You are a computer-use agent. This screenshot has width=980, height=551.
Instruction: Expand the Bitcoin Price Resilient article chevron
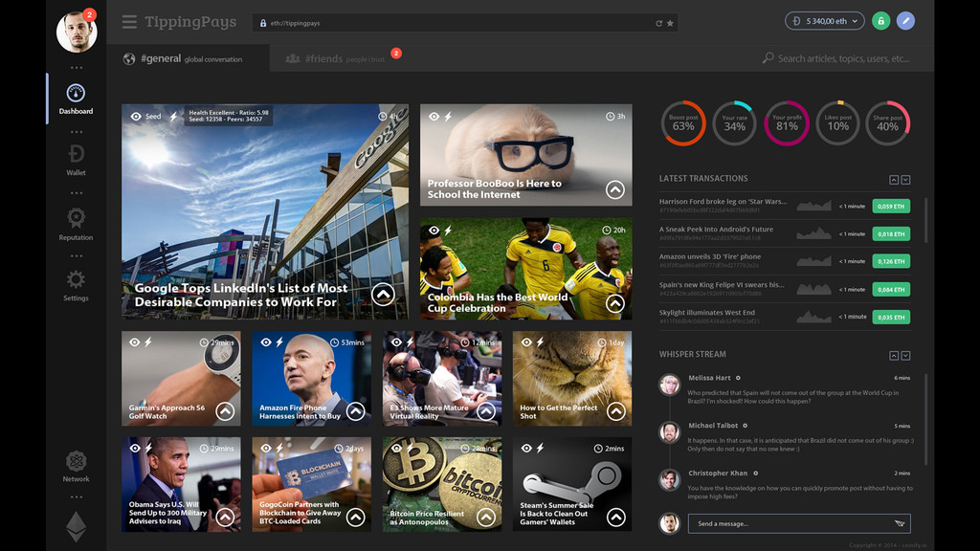485,517
